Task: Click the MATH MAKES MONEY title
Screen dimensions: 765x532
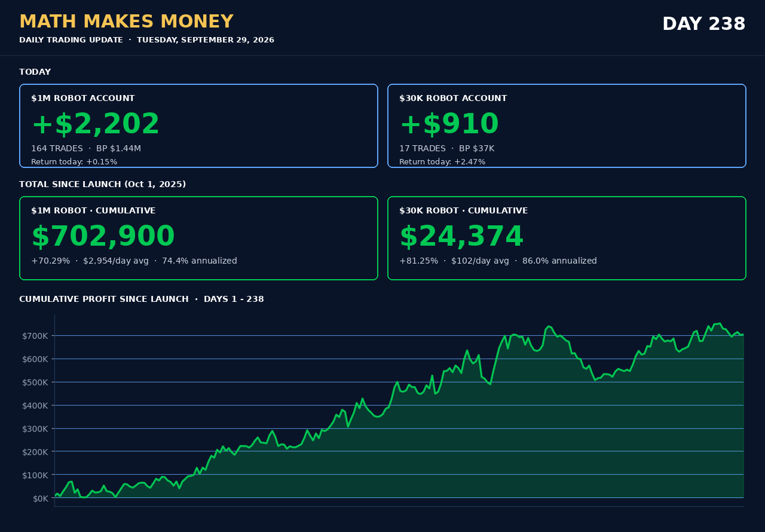Action: point(126,22)
